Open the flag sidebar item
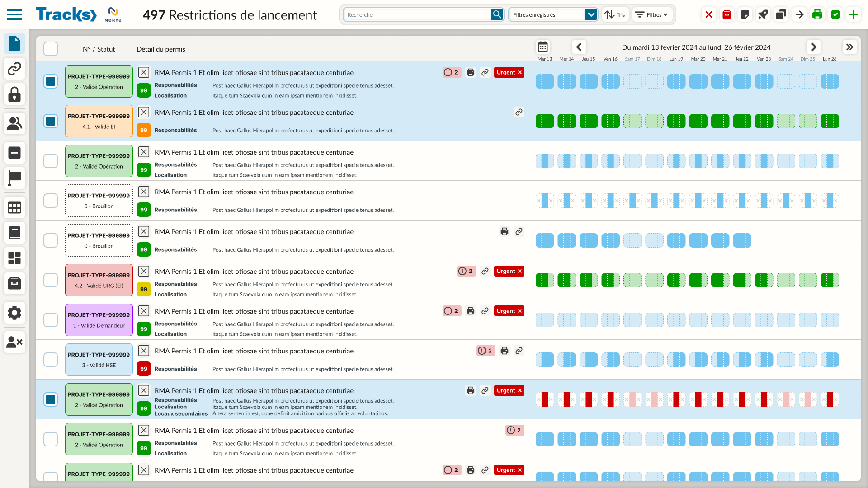The height and width of the screenshot is (488, 868). point(14,178)
